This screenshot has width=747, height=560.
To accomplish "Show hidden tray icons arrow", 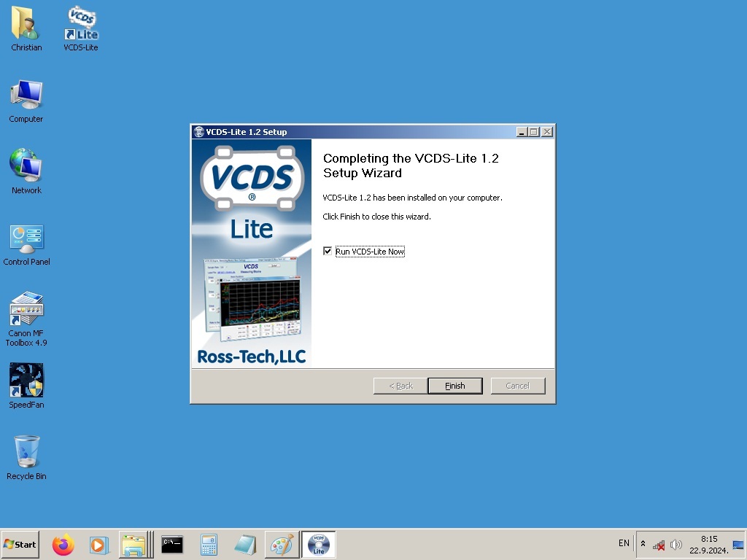I will point(643,543).
